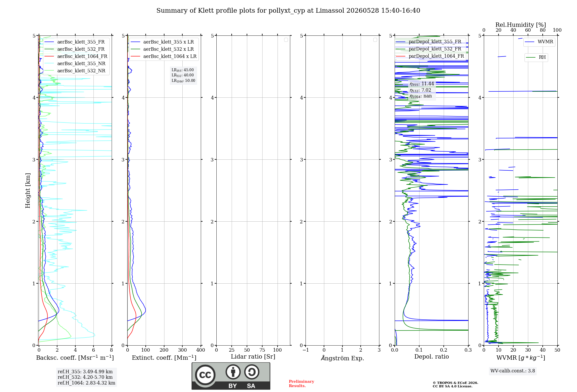This screenshot has width=577, height=392.
Task: Click the empty legend box in Lidar ratio panel
Action: [286, 40]
